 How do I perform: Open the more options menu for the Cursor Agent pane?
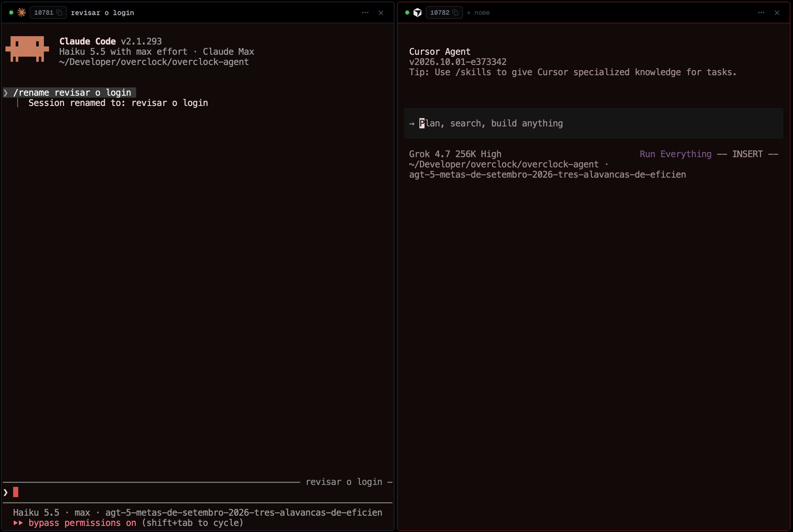(x=761, y=12)
